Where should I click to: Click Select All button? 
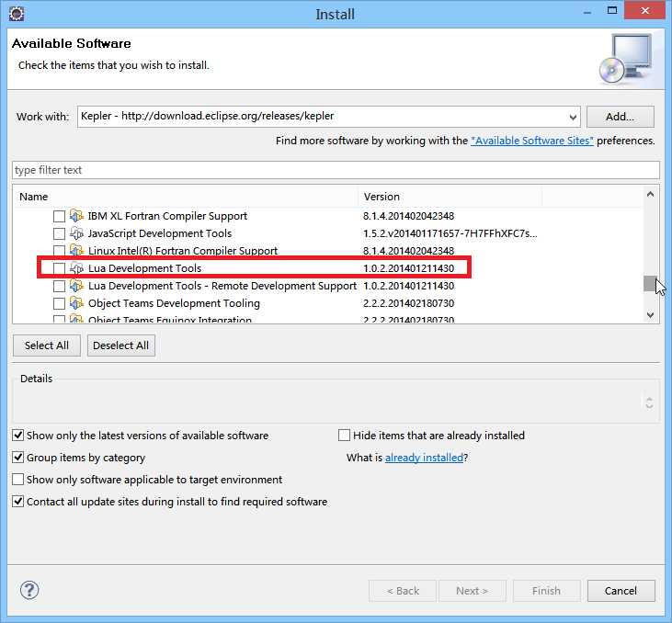click(47, 345)
